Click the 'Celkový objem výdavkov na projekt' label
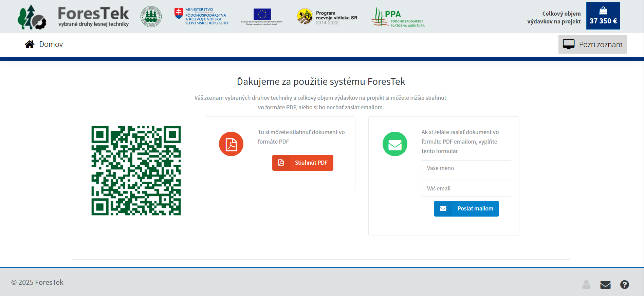The image size is (644, 296). tap(554, 18)
